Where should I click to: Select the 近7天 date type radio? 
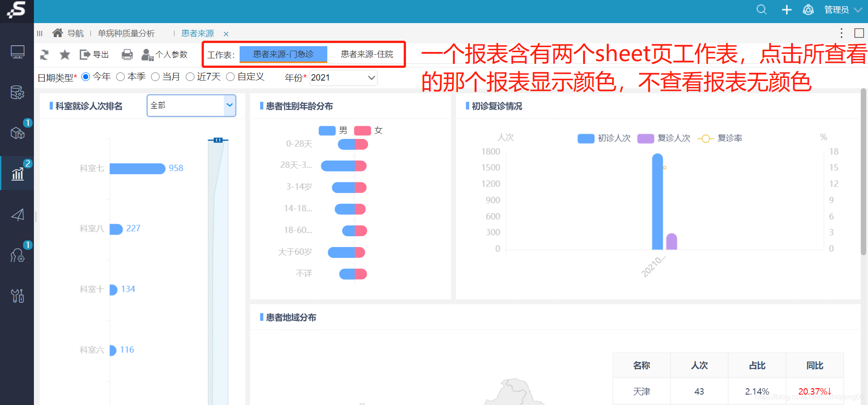click(x=190, y=77)
